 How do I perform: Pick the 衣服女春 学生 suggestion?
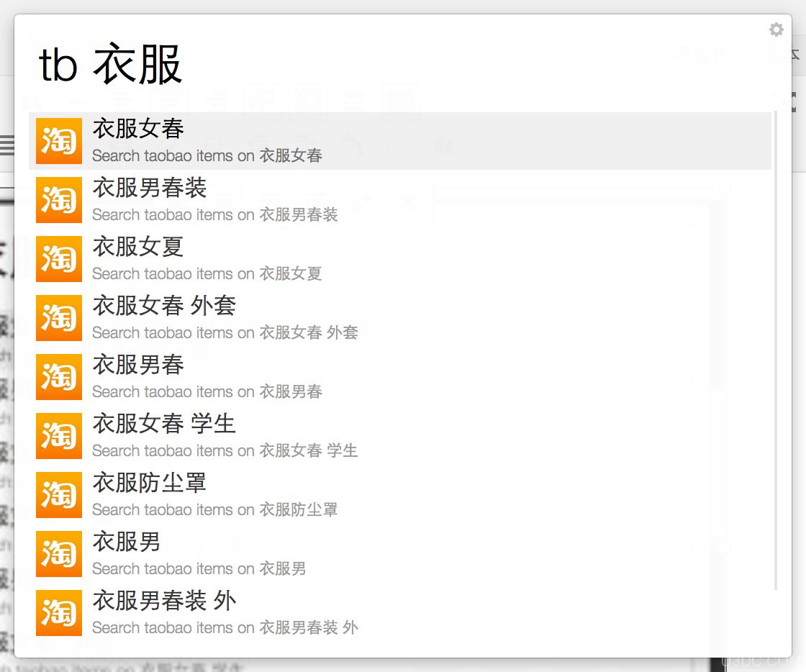click(400, 436)
